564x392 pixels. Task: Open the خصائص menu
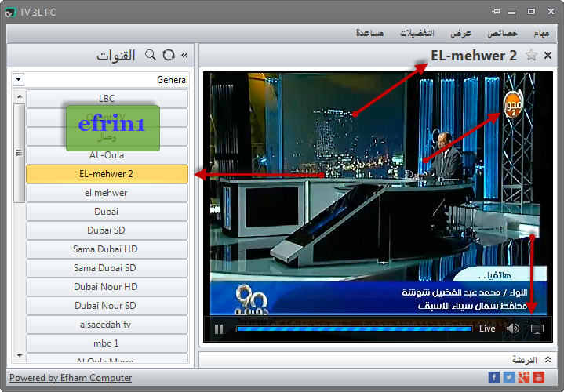pos(503,33)
